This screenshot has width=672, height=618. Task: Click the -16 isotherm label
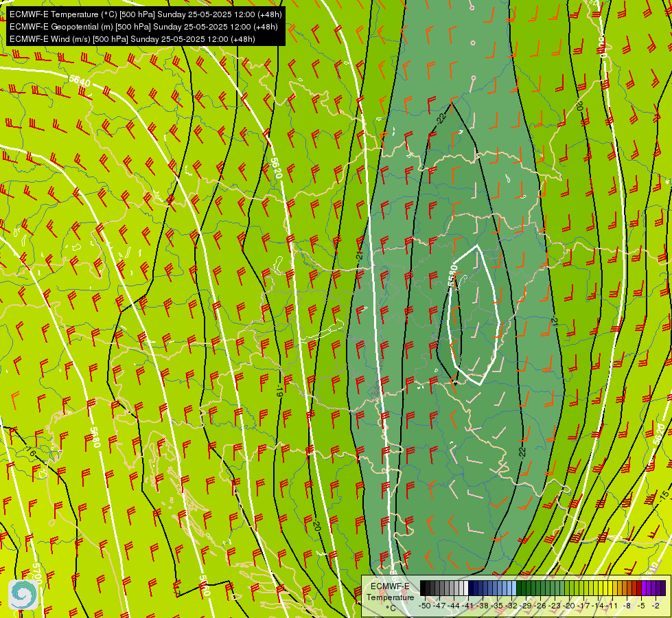click(x=31, y=452)
